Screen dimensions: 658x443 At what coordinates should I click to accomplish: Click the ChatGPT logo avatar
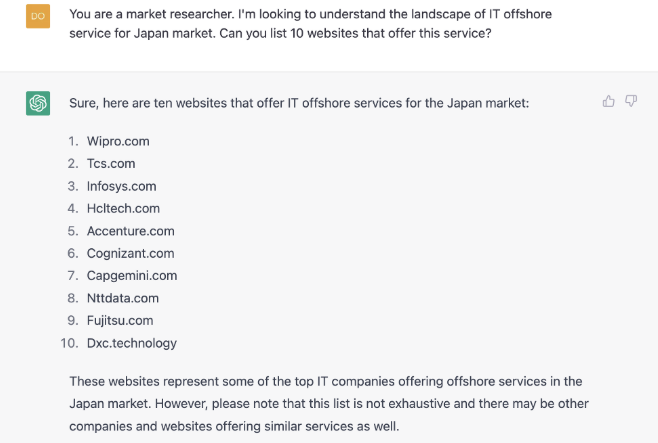[x=38, y=103]
